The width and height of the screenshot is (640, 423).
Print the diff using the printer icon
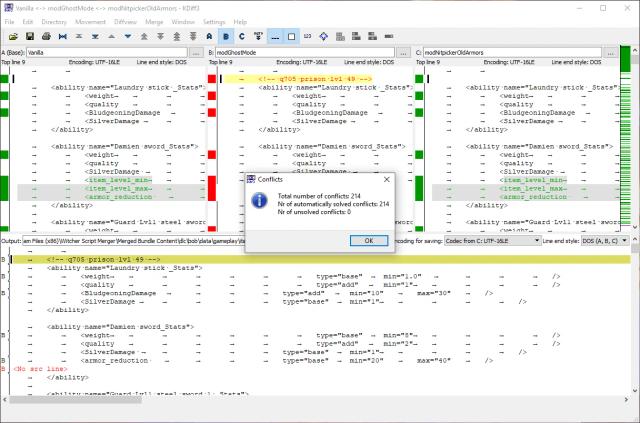coord(46,36)
